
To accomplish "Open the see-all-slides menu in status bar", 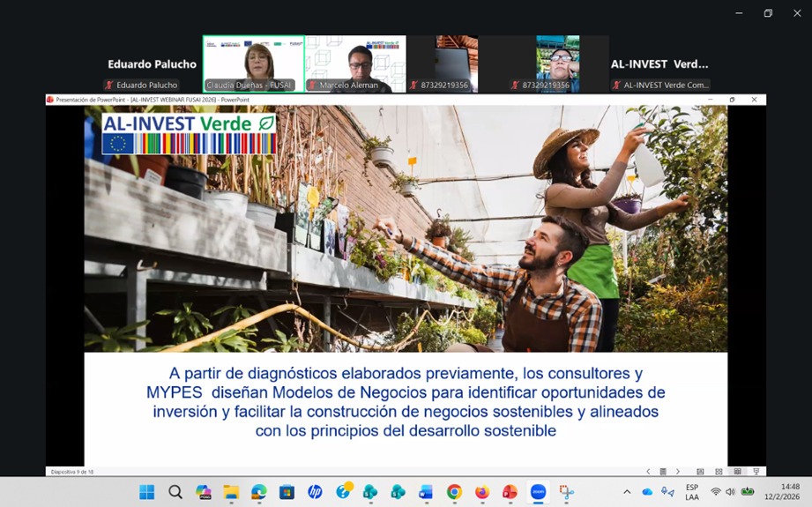I will [663, 472].
